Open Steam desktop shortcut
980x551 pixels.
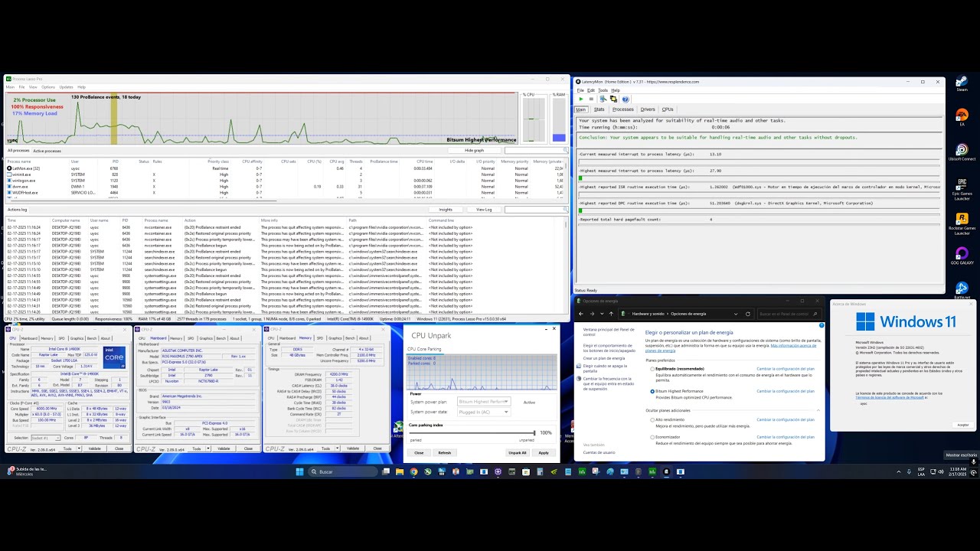[x=962, y=85]
